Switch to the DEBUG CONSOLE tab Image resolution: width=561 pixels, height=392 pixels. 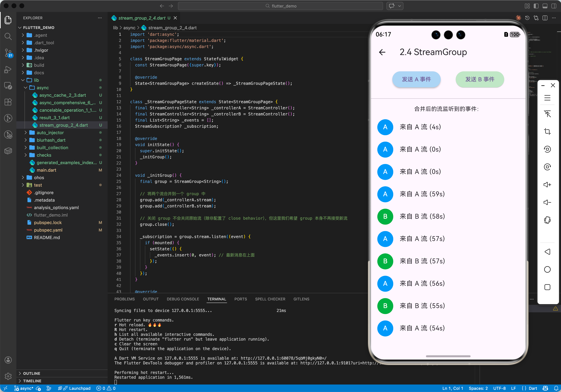pos(183,299)
